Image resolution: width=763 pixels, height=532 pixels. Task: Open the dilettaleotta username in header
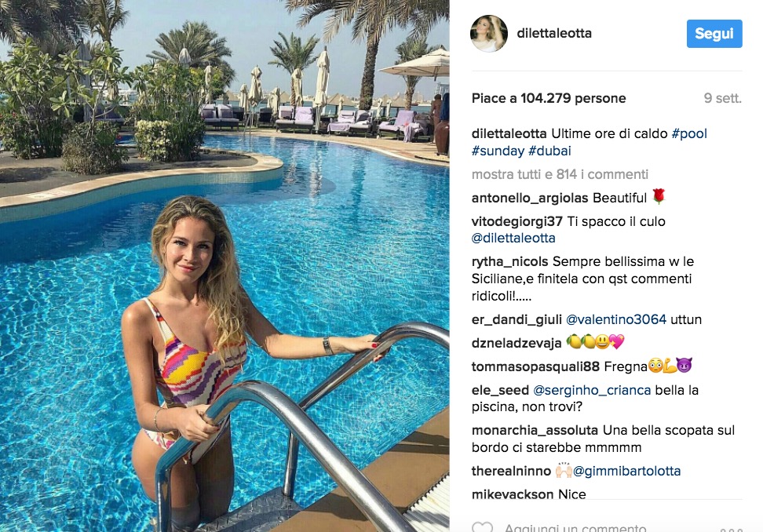tap(554, 34)
